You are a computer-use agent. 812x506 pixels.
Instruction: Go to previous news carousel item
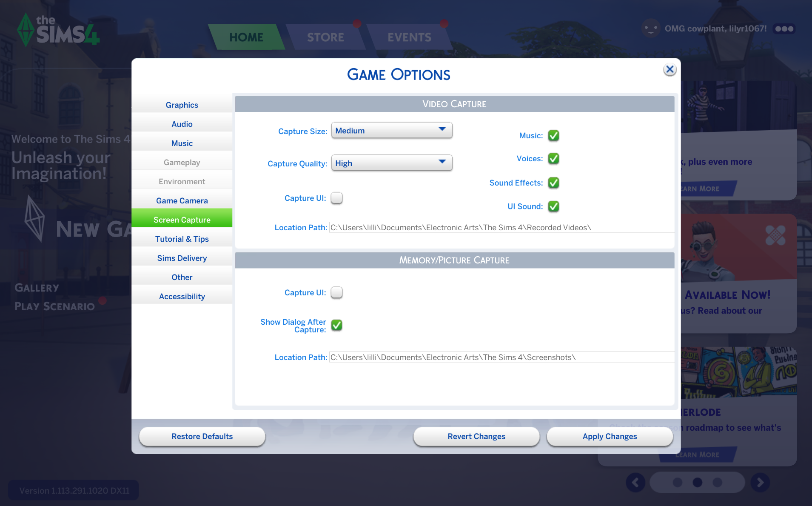tap(635, 482)
